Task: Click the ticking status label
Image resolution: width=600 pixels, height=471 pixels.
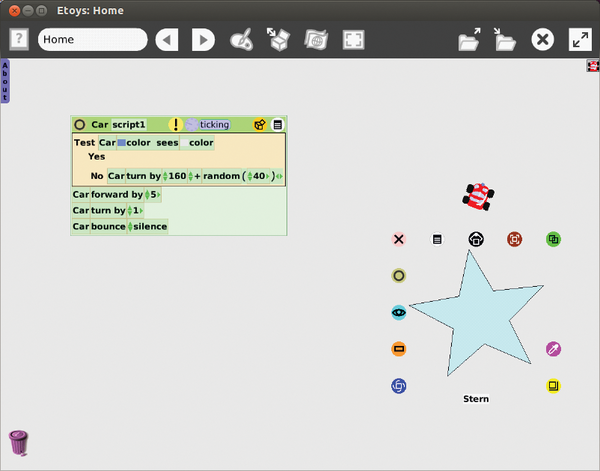Action: pyautogui.click(x=214, y=125)
